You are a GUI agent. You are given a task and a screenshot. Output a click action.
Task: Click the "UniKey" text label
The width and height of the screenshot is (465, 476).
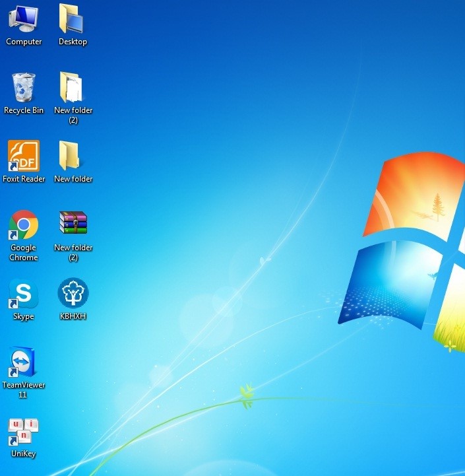click(24, 454)
